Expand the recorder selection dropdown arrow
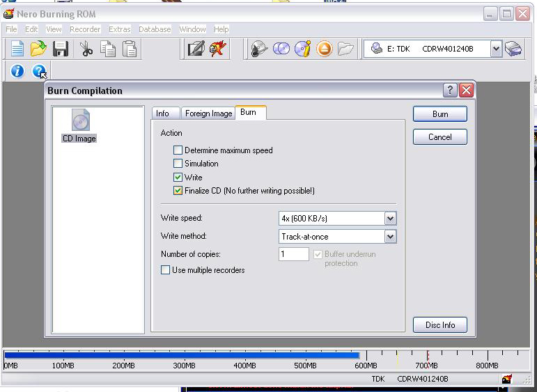537x392 pixels. [496, 49]
